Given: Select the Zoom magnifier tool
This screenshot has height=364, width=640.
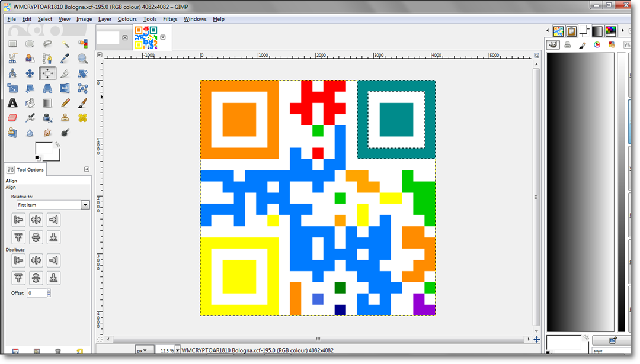Looking at the screenshot, I should click(82, 59).
